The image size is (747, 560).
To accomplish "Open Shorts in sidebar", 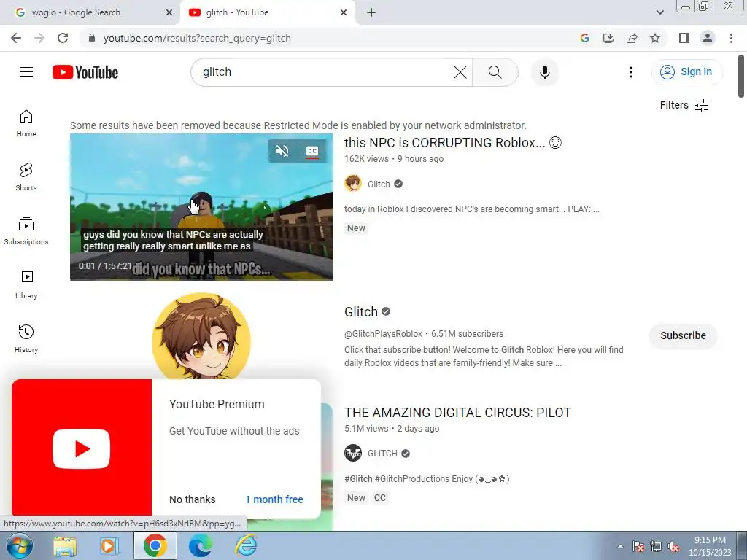I will click(26, 177).
